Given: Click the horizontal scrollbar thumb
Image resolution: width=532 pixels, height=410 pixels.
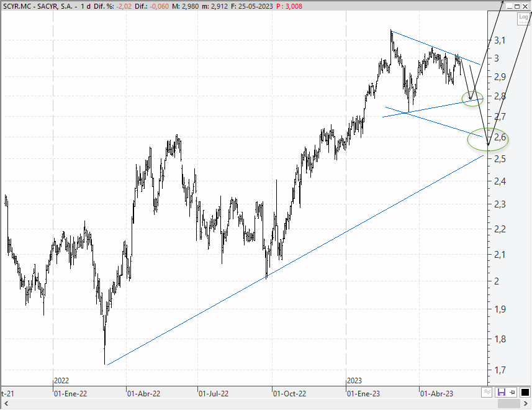Looking at the screenshot, I should click(509, 404).
